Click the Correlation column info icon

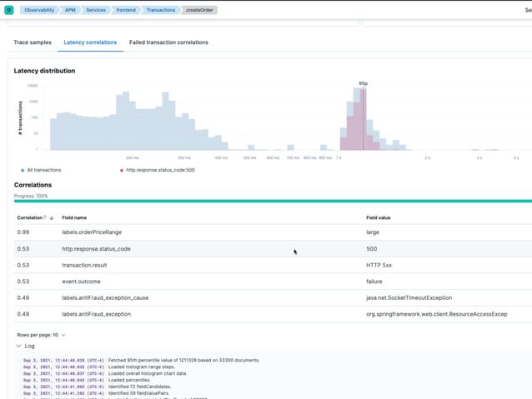pyautogui.click(x=45, y=217)
